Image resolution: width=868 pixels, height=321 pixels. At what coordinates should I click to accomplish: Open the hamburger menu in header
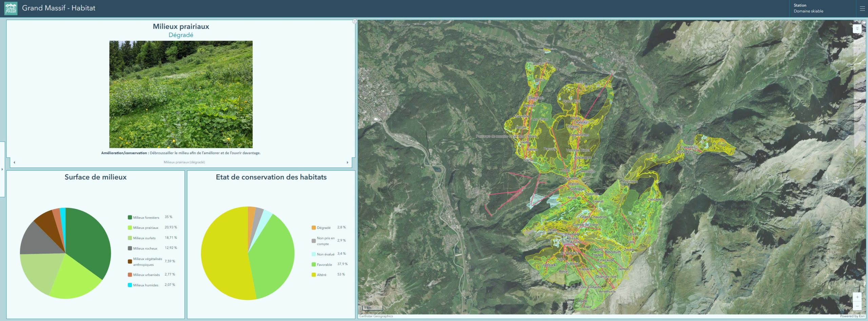(x=862, y=8)
